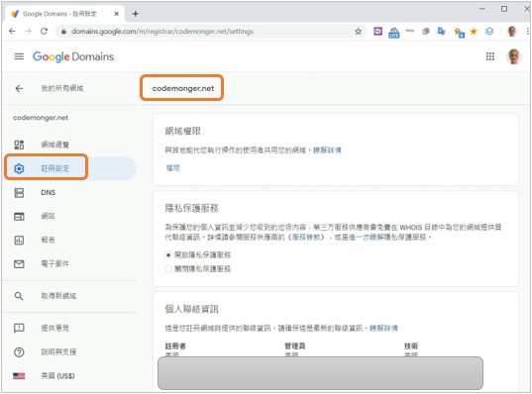The height and width of the screenshot is (394, 532).
Task: Click 瞭解詳情 link in domain permissions
Action: pyautogui.click(x=327, y=150)
